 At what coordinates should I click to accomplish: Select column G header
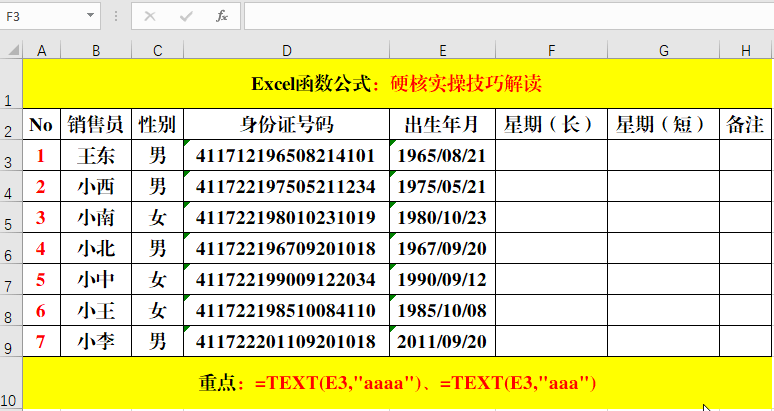coord(663,50)
